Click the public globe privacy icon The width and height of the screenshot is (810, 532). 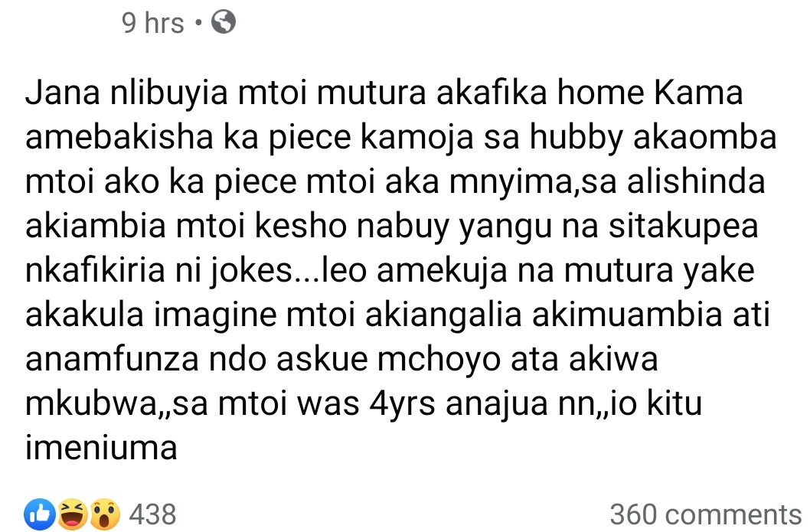pyautogui.click(x=223, y=24)
